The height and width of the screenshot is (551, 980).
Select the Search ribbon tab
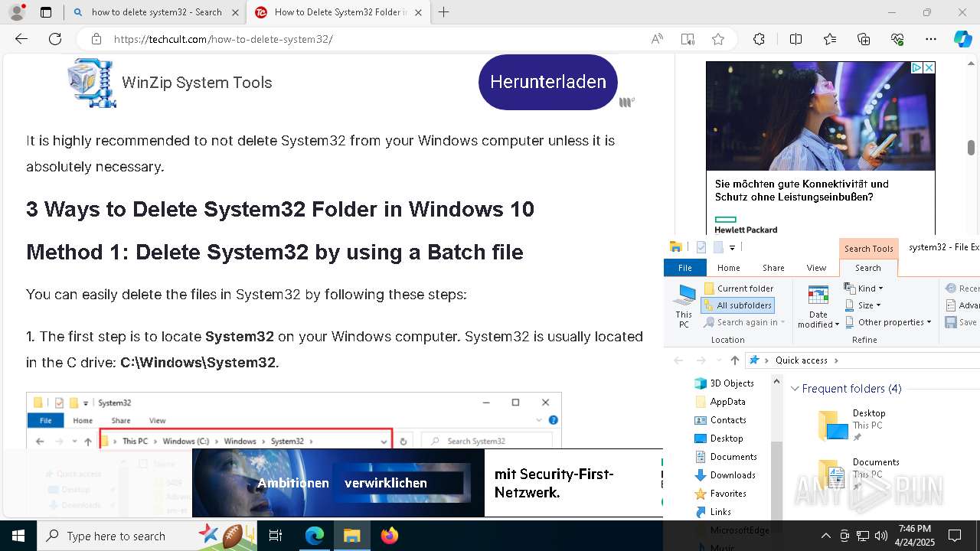(x=868, y=268)
